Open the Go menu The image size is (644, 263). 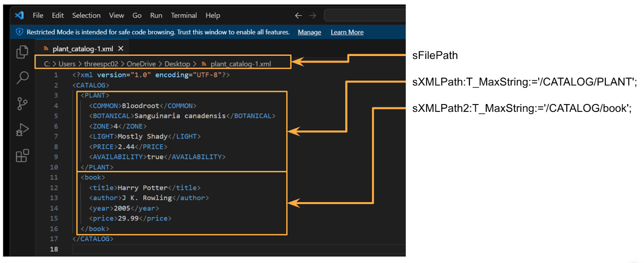point(137,15)
